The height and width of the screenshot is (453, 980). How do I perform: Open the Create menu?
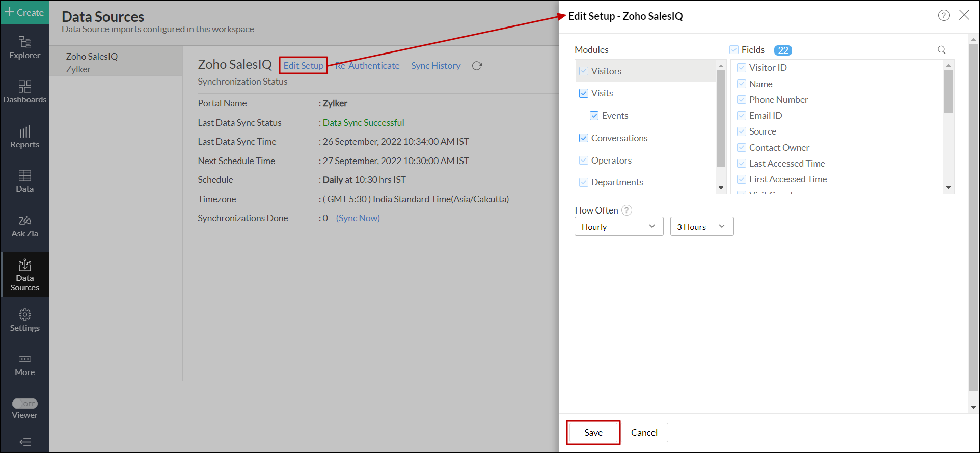24,12
